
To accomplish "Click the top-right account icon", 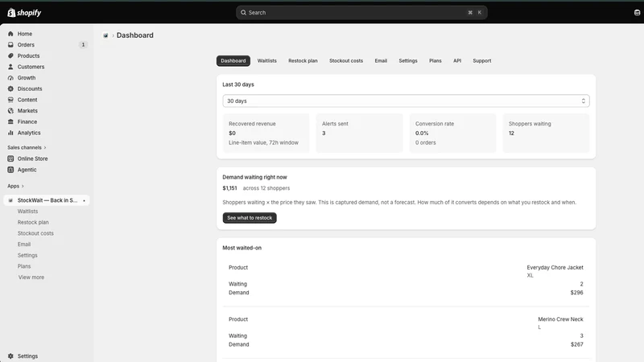I will [x=637, y=13].
